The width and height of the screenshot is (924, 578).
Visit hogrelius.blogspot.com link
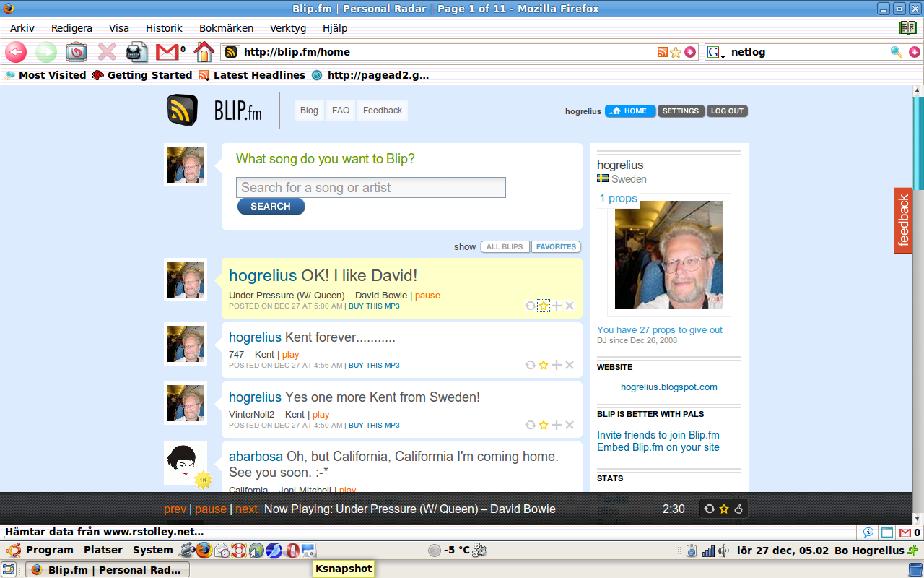pos(669,387)
